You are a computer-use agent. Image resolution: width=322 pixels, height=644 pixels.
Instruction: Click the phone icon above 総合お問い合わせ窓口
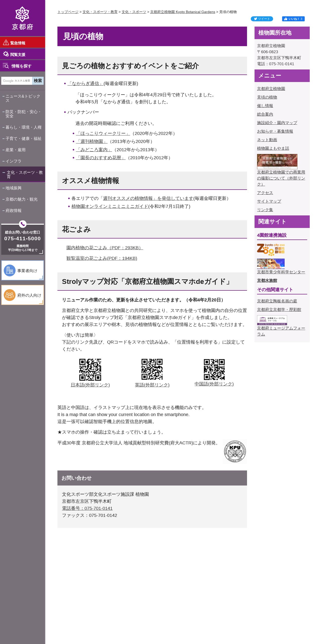click(x=23, y=224)
